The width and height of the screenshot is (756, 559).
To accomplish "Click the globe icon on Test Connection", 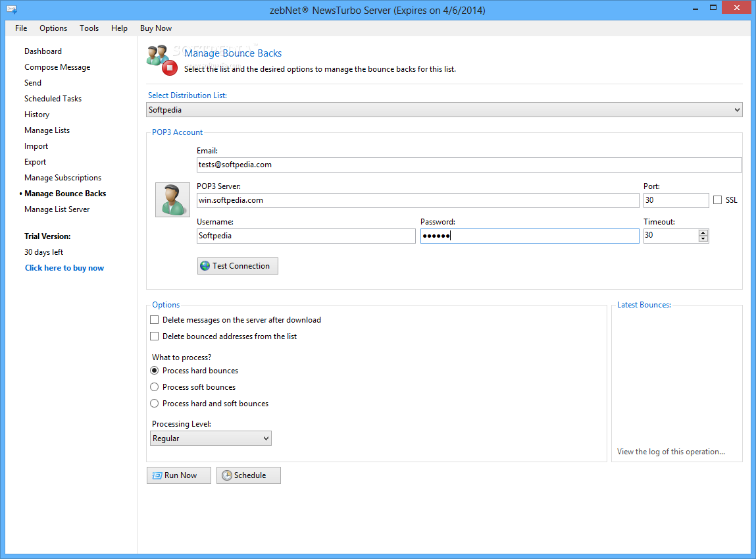I will [x=205, y=266].
